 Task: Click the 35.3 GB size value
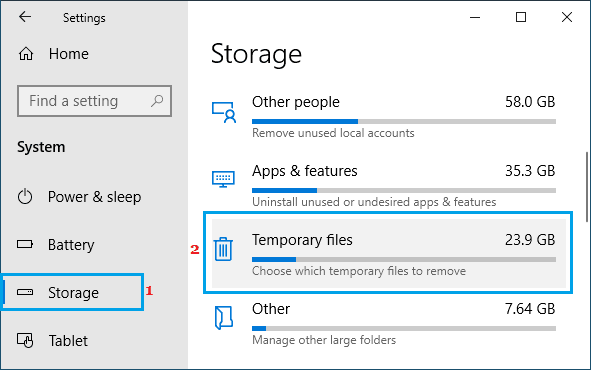pos(530,171)
